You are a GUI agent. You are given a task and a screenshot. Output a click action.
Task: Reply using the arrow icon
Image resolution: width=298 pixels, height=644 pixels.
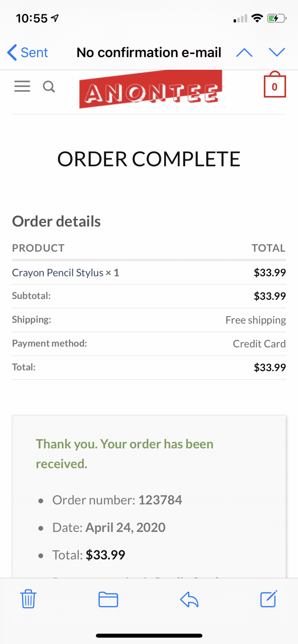[189, 599]
